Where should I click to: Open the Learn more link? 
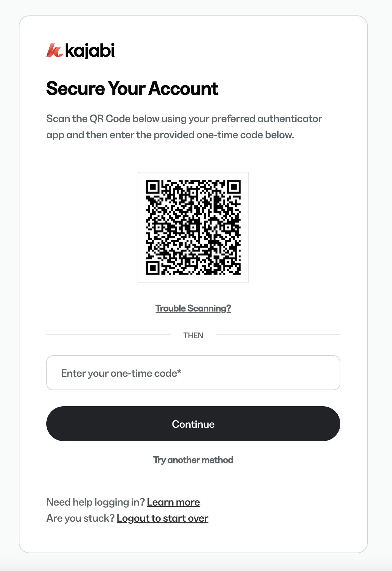[174, 502]
